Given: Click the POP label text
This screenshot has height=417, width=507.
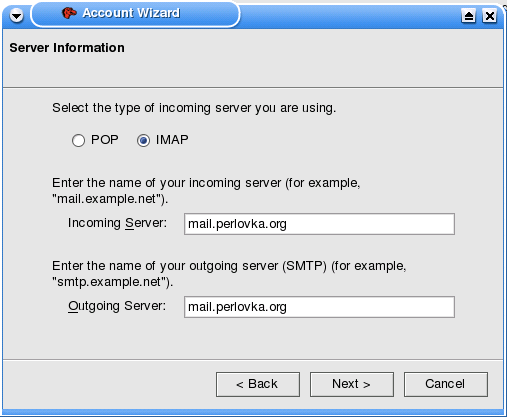Looking at the screenshot, I should pos(105,140).
